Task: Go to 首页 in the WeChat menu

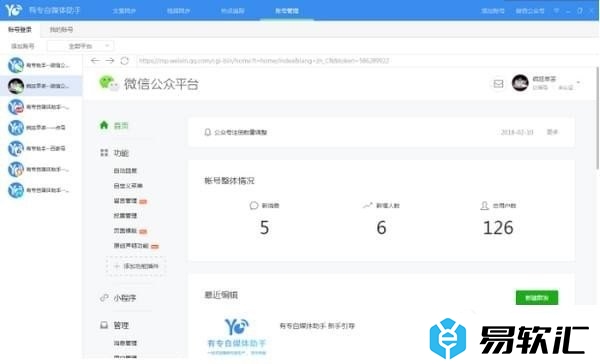Action: coord(121,126)
